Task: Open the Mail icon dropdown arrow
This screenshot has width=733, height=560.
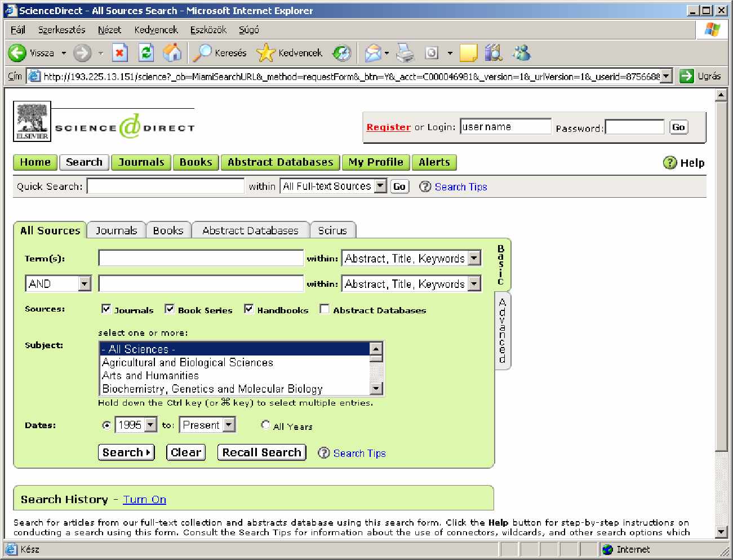Action: pos(387,54)
